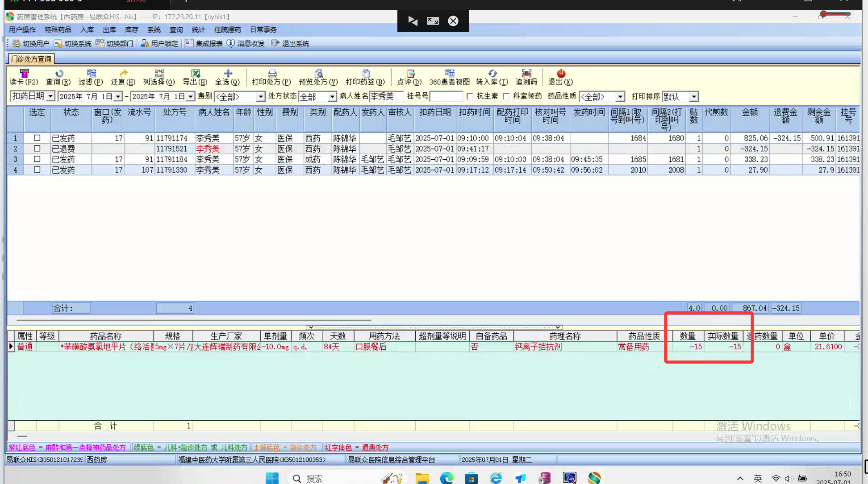Open 预览处方(V) prescription preview
The image size is (868, 484).
pos(318,74)
